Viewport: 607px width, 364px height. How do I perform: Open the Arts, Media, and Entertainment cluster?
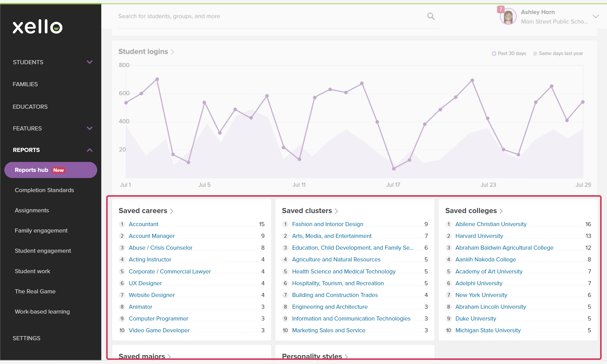(332, 236)
